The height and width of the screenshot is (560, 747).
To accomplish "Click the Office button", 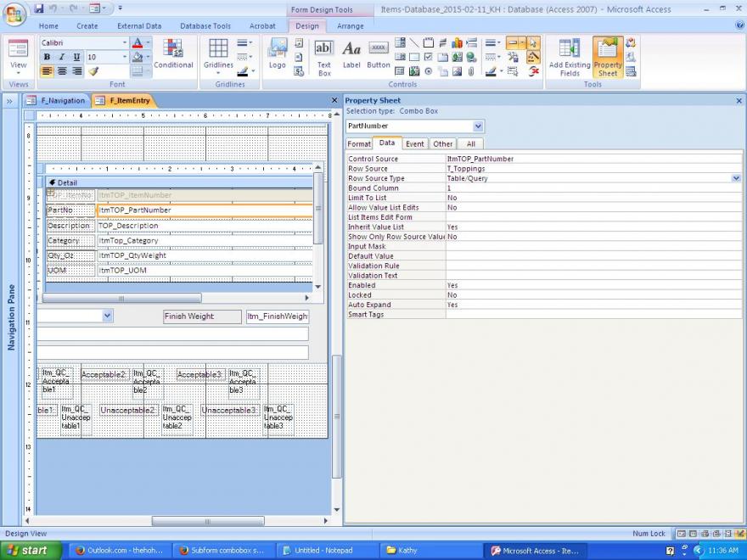I will tap(14, 14).
